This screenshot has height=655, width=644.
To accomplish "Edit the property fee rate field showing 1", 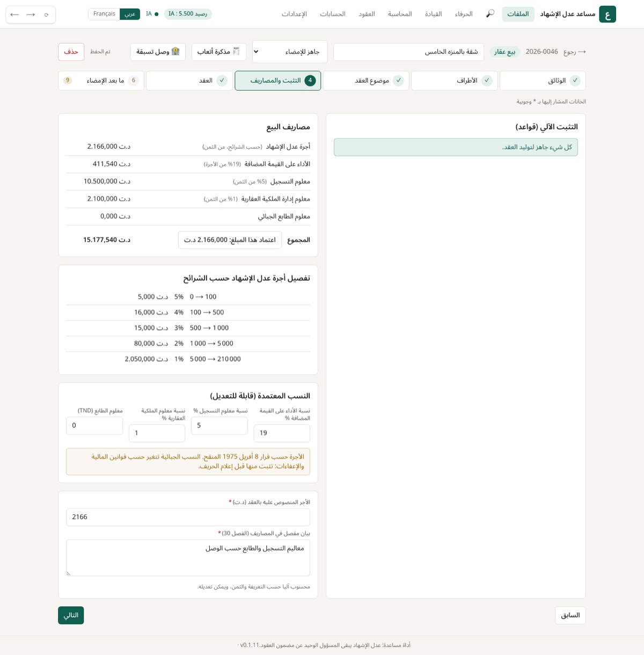I will point(157,433).
